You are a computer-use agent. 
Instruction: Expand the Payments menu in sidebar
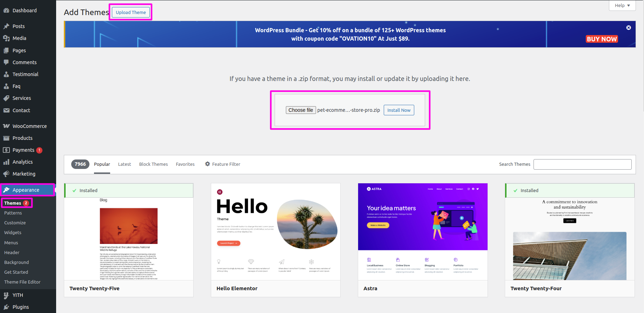point(24,150)
